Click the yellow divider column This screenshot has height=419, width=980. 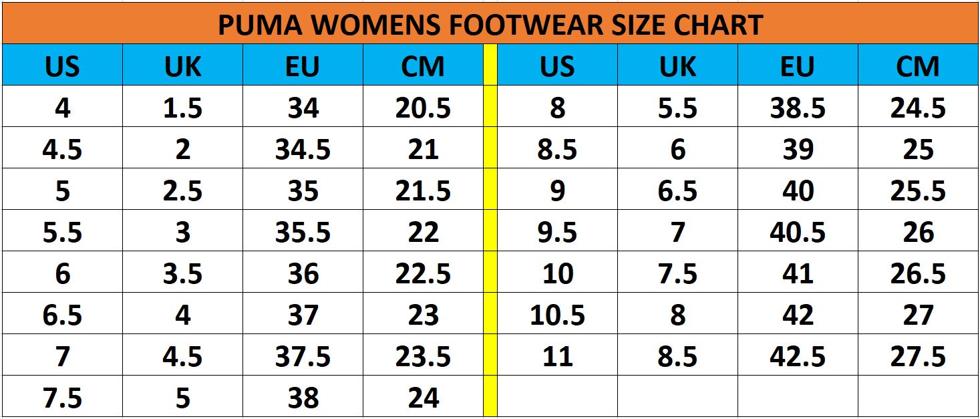pyautogui.click(x=490, y=231)
